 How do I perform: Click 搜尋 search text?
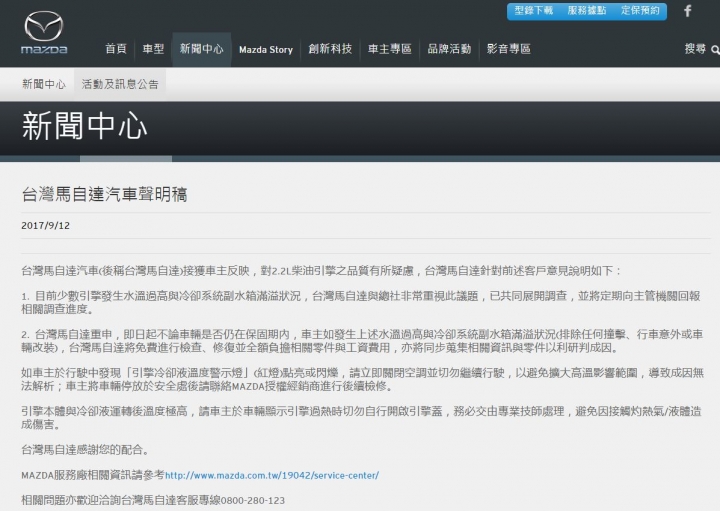coord(695,49)
